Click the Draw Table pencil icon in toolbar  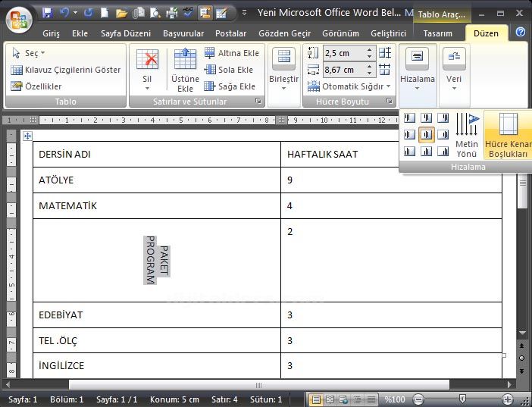pos(221,13)
